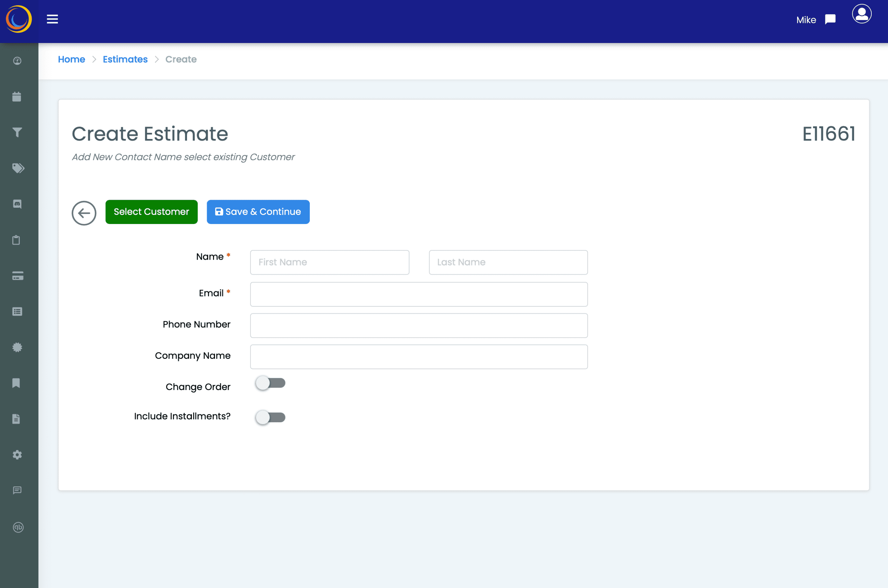Open the tags sidebar icon
The width and height of the screenshot is (888, 588).
(x=18, y=168)
